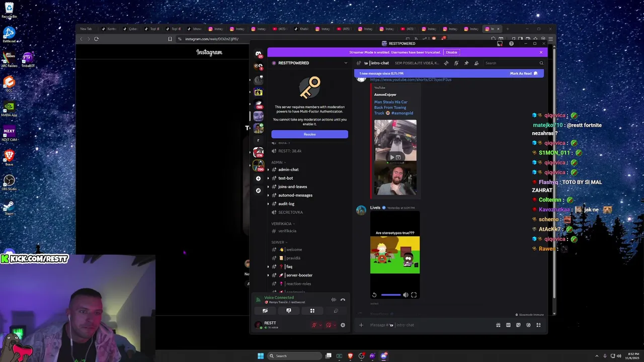Click Message intro-chat input box
This screenshot has width=644, height=362.
pyautogui.click(x=430, y=325)
